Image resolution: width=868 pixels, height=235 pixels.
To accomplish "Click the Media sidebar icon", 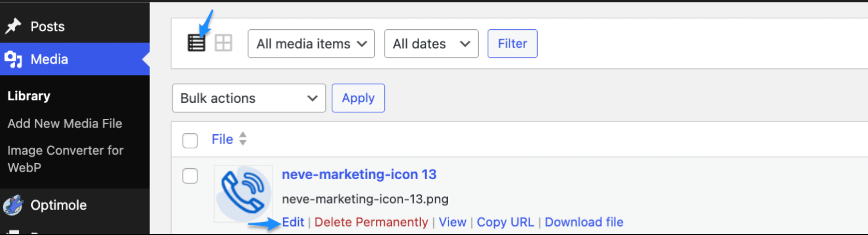I will [13, 59].
